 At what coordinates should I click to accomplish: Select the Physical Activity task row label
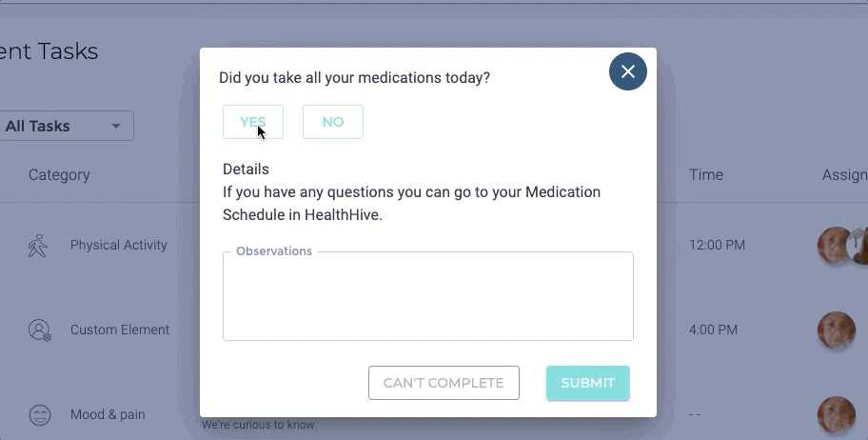pyautogui.click(x=119, y=245)
